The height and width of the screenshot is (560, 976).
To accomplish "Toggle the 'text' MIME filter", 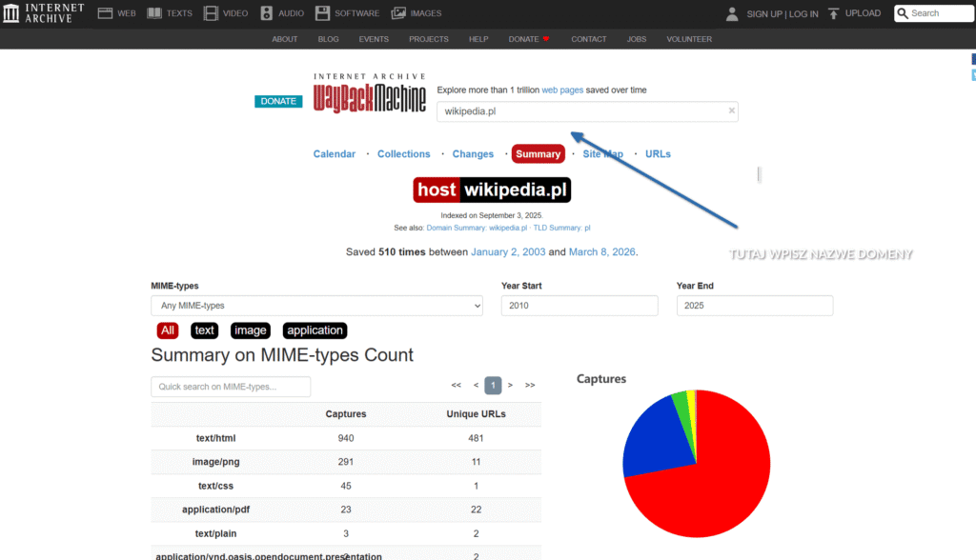I will [204, 330].
